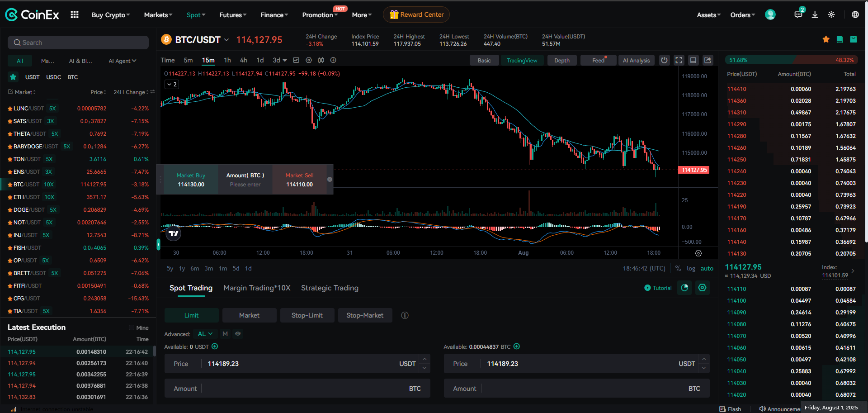Open the Reward Center

click(416, 14)
